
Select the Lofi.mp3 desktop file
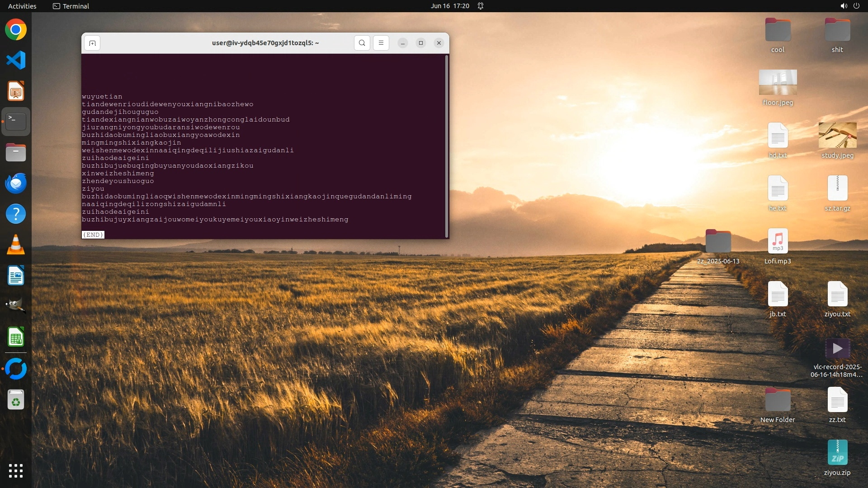[778, 241]
